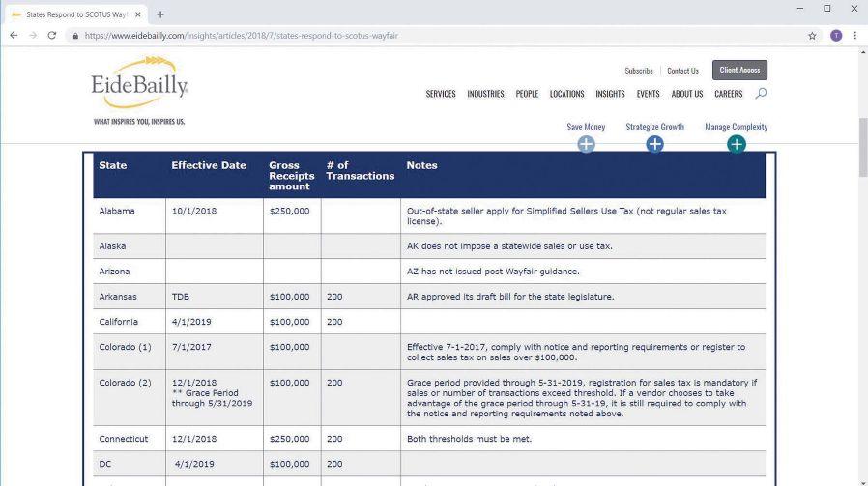Click the Colorado (1) state cell
Screen dimensions: 868x486
(125, 347)
